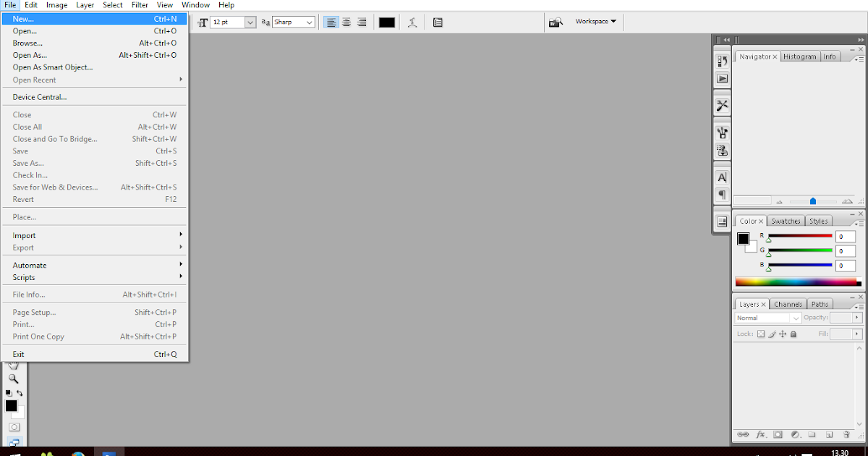The image size is (868, 456).
Task: Open the Layer Comps panel icon
Action: [722, 221]
